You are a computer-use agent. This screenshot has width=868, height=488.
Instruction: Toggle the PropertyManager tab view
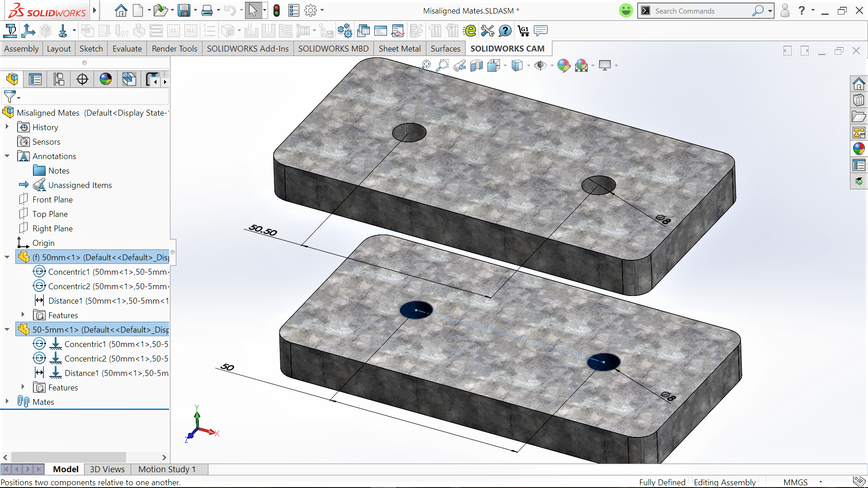tap(35, 80)
